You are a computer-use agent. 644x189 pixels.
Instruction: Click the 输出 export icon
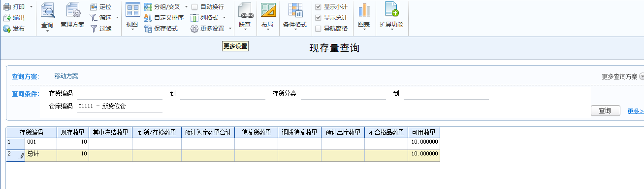(x=7, y=18)
